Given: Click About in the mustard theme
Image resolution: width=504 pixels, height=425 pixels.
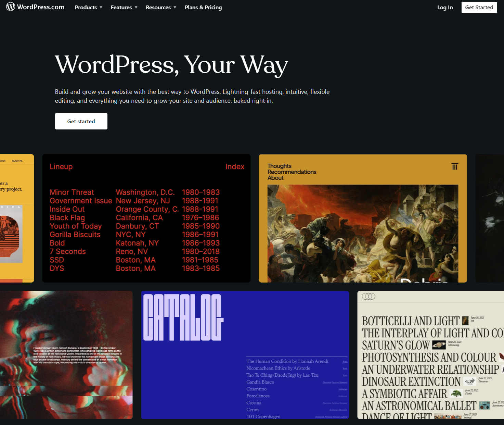Looking at the screenshot, I should pyautogui.click(x=275, y=178).
